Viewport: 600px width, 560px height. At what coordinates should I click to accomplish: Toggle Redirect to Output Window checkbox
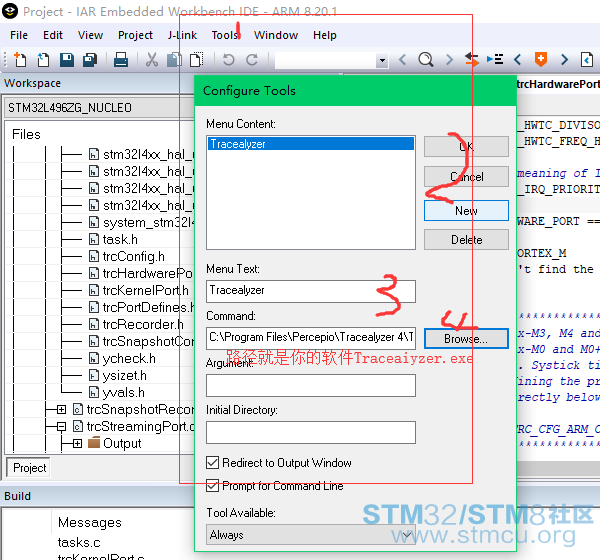tap(212, 462)
